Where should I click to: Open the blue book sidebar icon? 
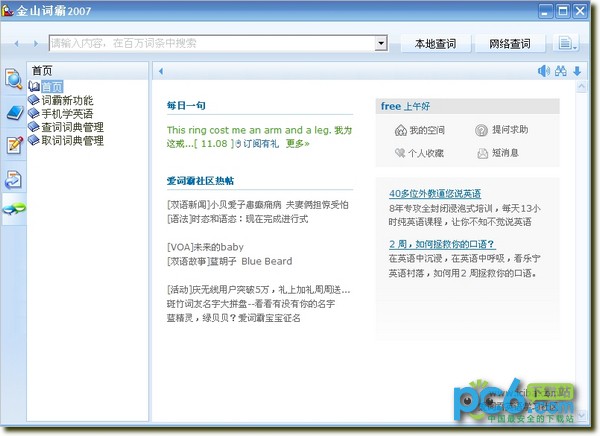15,113
